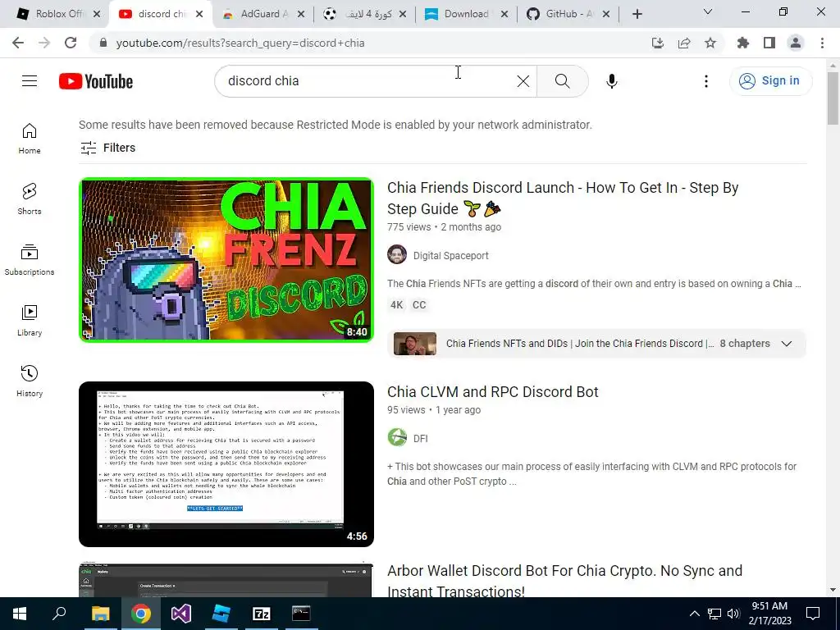Open the notification center
This screenshot has height=630, width=840.
tap(813, 614)
